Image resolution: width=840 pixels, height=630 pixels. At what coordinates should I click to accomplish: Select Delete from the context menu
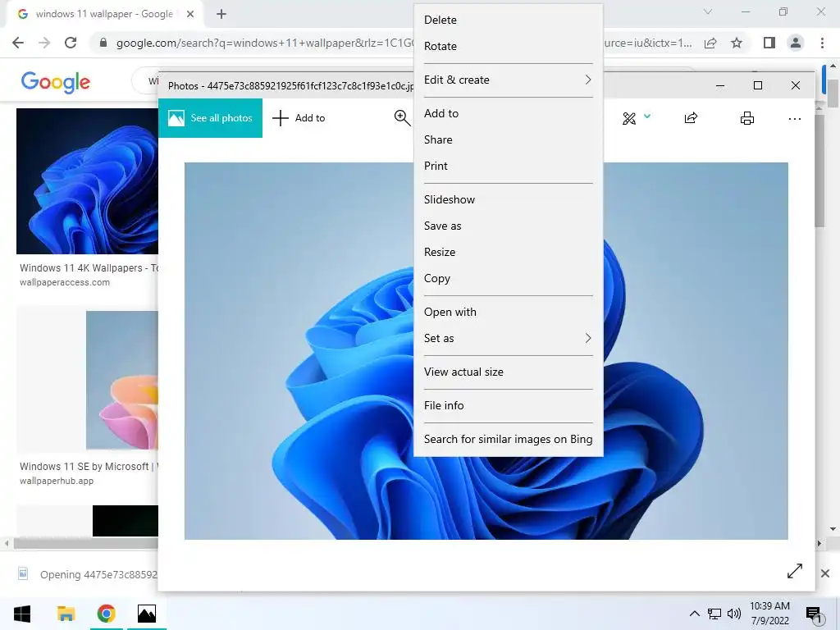[508, 20]
